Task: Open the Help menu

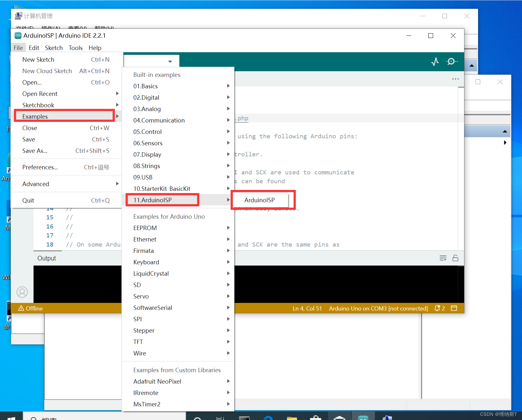Action: point(95,48)
